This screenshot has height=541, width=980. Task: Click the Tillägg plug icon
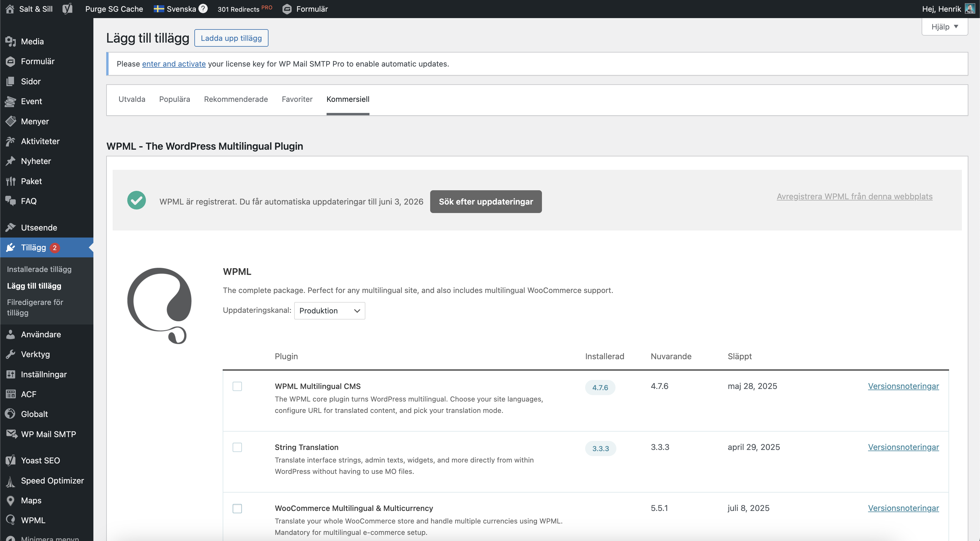(x=11, y=247)
